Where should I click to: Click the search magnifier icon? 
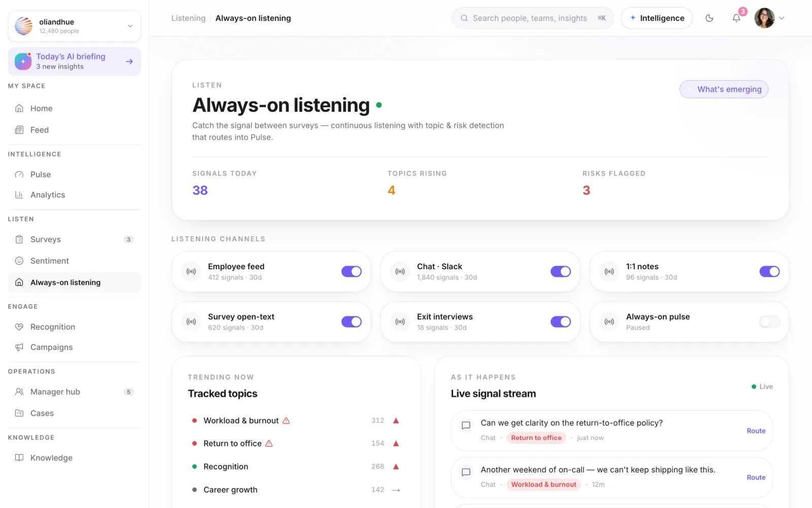coord(464,18)
